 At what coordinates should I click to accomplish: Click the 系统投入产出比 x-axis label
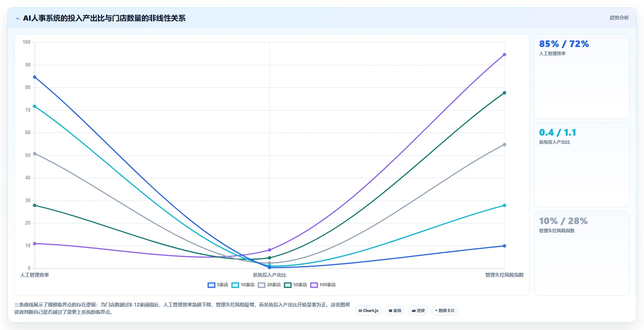click(x=269, y=275)
